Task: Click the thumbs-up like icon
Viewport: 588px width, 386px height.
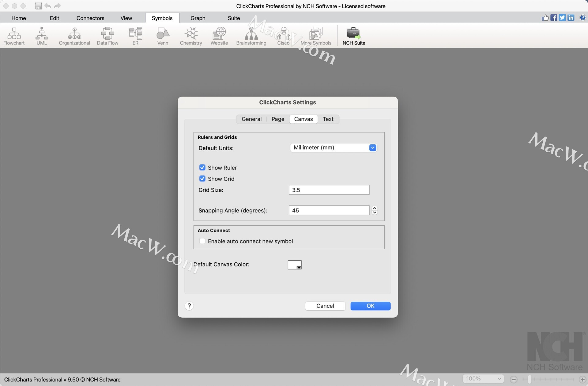Action: tap(545, 17)
